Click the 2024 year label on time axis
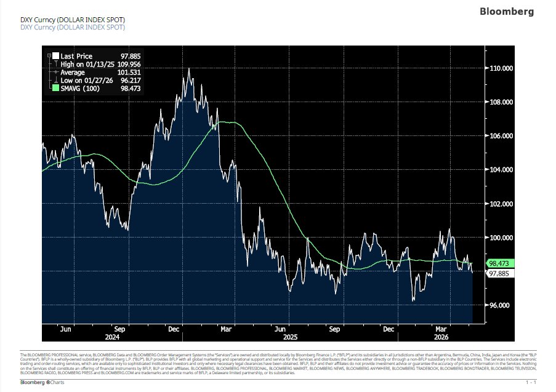This screenshot has width=556, height=392. tap(112, 337)
